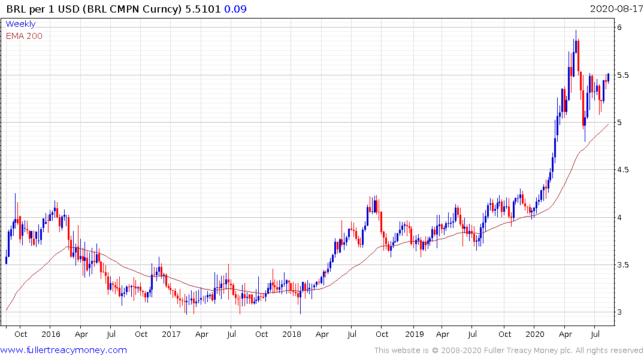Click the x-axis 'Jul' label after 2020
Image resolution: width=644 pixels, height=359 pixels.
pyautogui.click(x=595, y=334)
